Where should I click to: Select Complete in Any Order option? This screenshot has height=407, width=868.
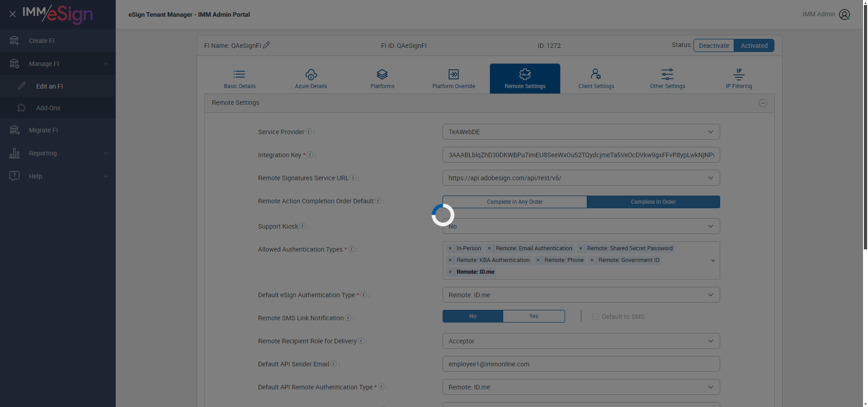(x=514, y=202)
